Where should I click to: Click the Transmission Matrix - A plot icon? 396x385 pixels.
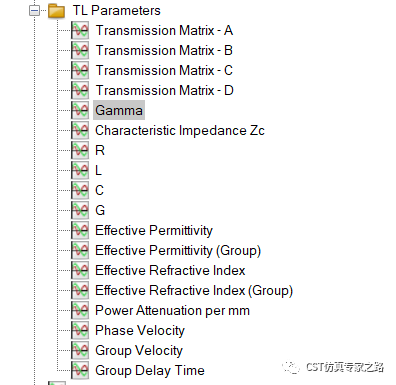(x=80, y=31)
